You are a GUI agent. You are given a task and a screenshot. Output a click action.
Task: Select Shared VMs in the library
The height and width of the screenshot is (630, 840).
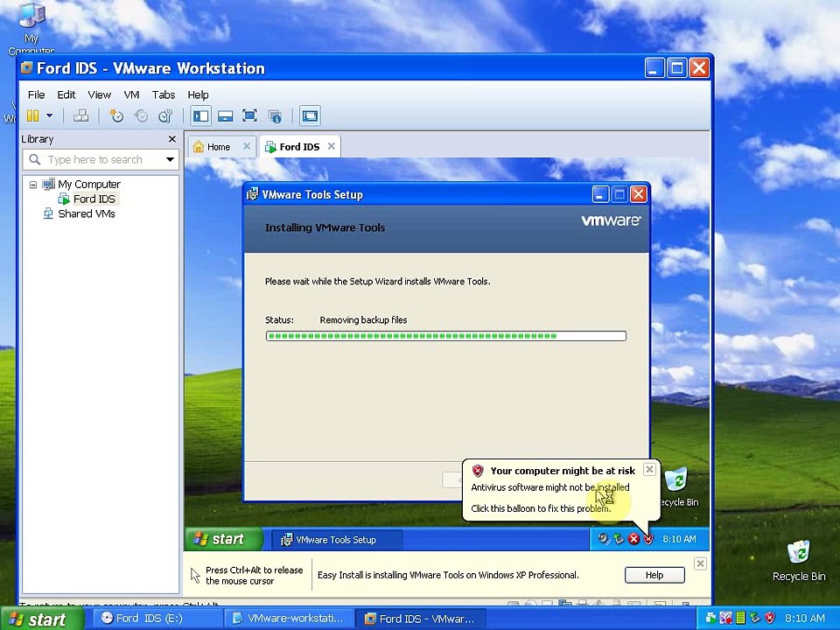click(87, 213)
